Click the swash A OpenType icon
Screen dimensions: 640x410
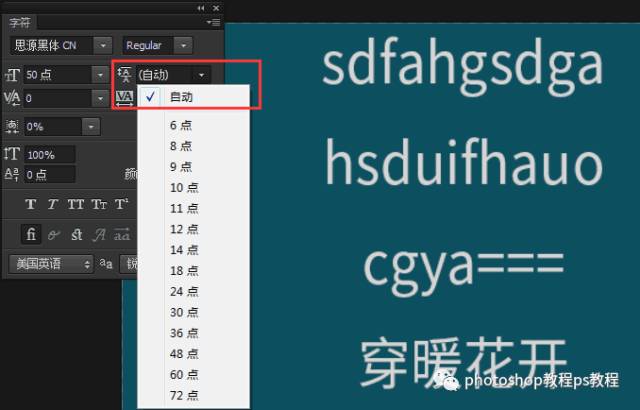(x=99, y=235)
